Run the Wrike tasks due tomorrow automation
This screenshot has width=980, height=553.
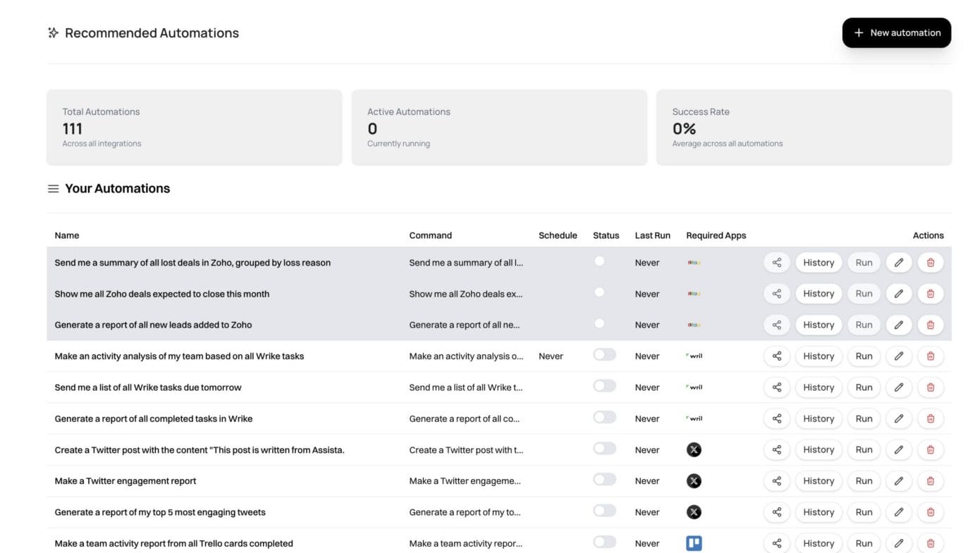point(864,387)
